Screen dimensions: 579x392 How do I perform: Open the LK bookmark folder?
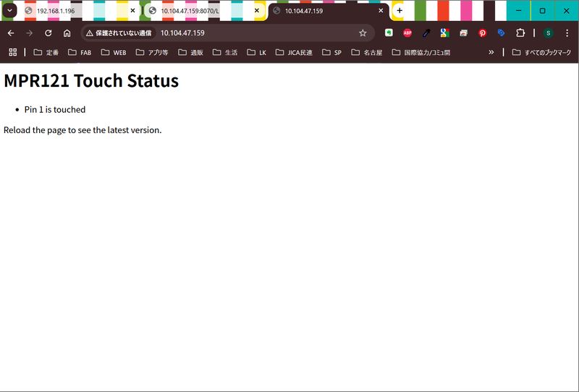point(257,52)
